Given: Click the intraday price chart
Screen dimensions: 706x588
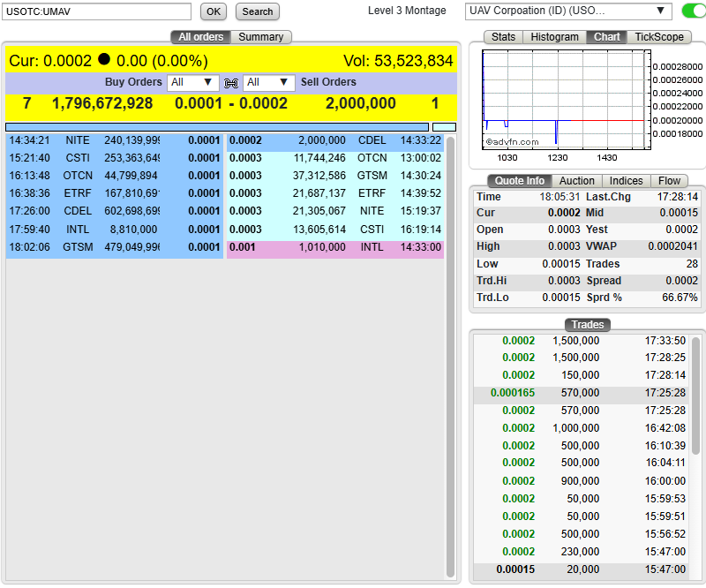Looking at the screenshot, I should pos(567,100).
